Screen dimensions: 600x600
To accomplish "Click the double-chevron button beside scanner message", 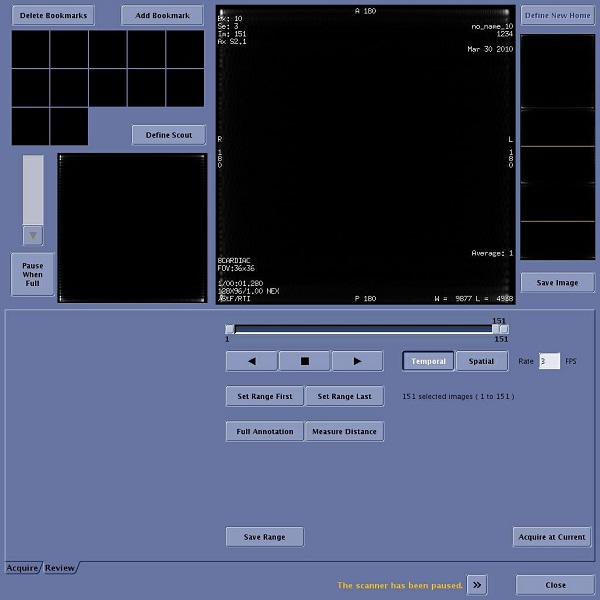I will [x=477, y=585].
